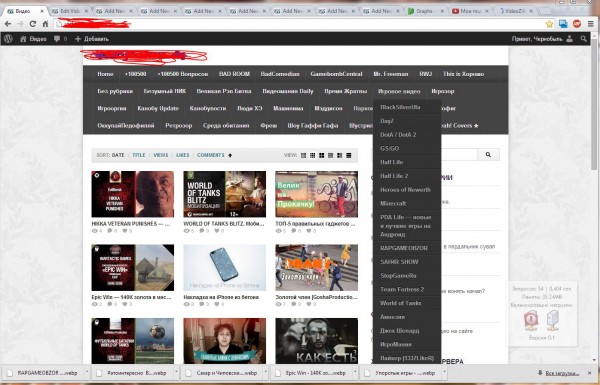Select the first view layout icon

coord(303,155)
